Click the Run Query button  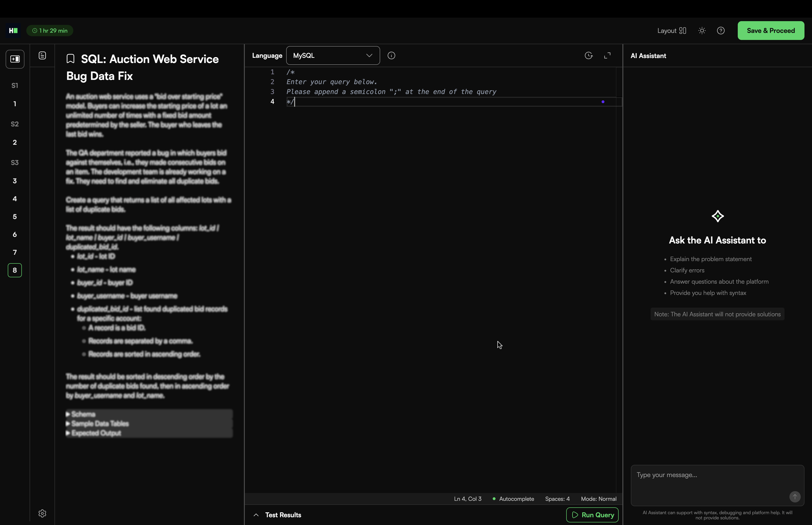coord(592,515)
